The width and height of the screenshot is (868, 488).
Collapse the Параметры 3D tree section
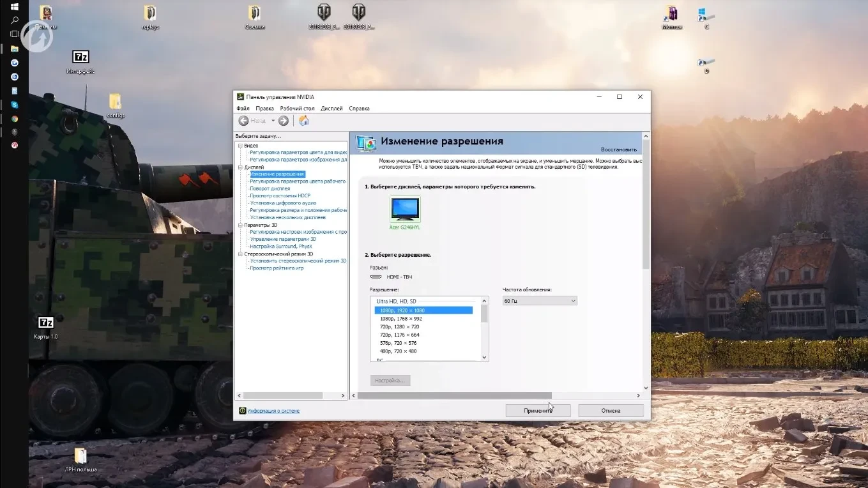[x=240, y=225]
